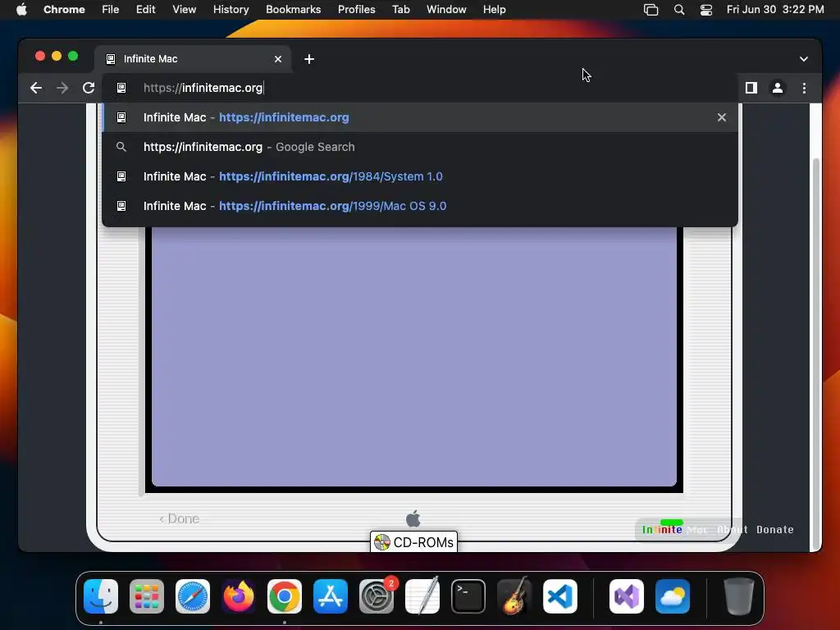This screenshot has height=630, width=840.
Task: Open the View menu
Action: coord(184,10)
